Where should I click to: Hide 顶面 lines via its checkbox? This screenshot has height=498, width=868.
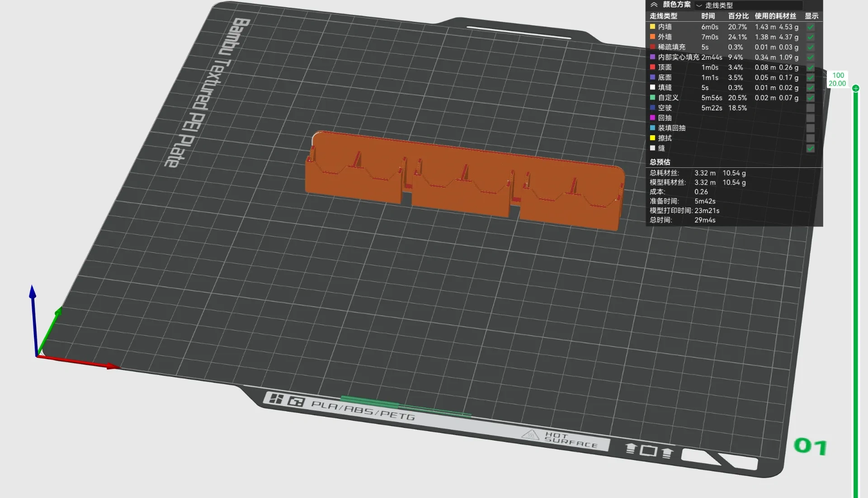click(x=810, y=67)
